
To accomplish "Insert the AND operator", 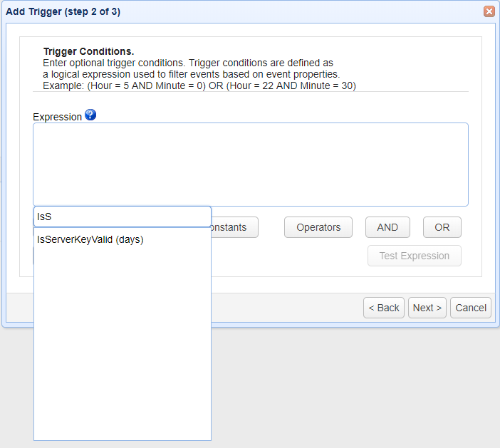I will pos(387,228).
